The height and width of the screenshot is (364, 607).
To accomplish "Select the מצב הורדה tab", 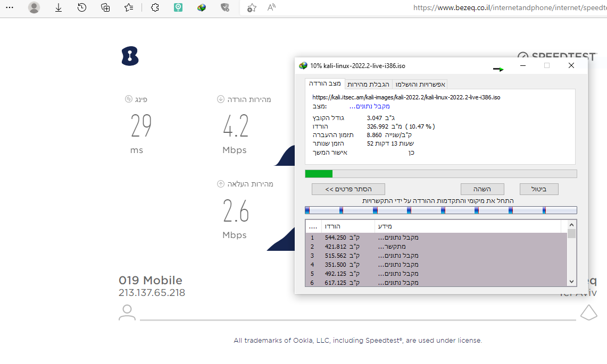I will pyautogui.click(x=325, y=83).
